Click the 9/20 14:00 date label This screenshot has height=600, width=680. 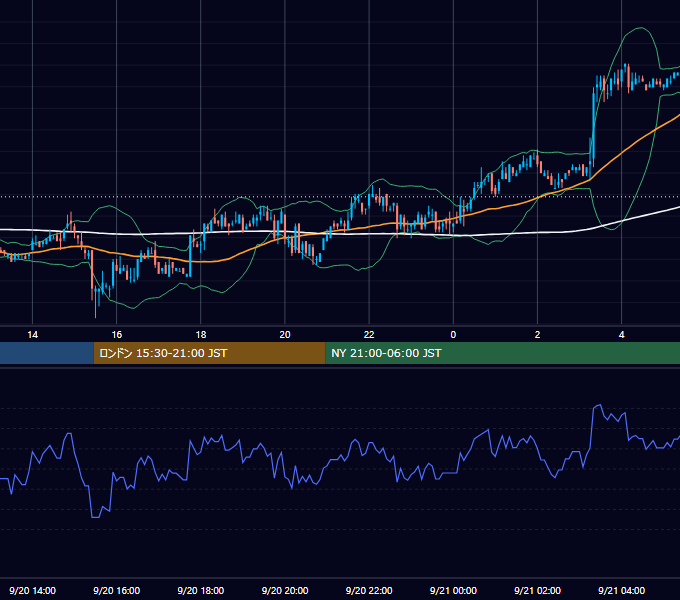point(33,590)
